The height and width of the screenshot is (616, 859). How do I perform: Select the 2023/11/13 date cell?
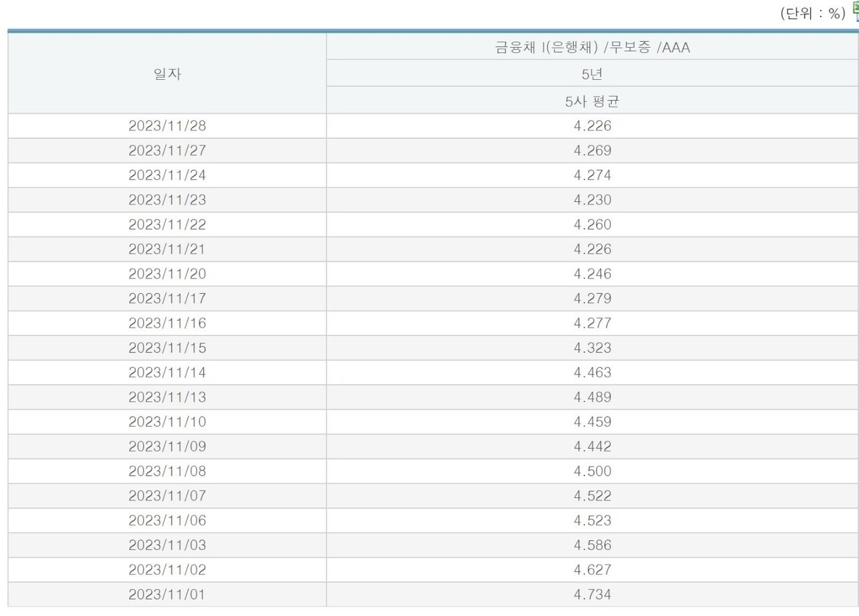(166, 397)
